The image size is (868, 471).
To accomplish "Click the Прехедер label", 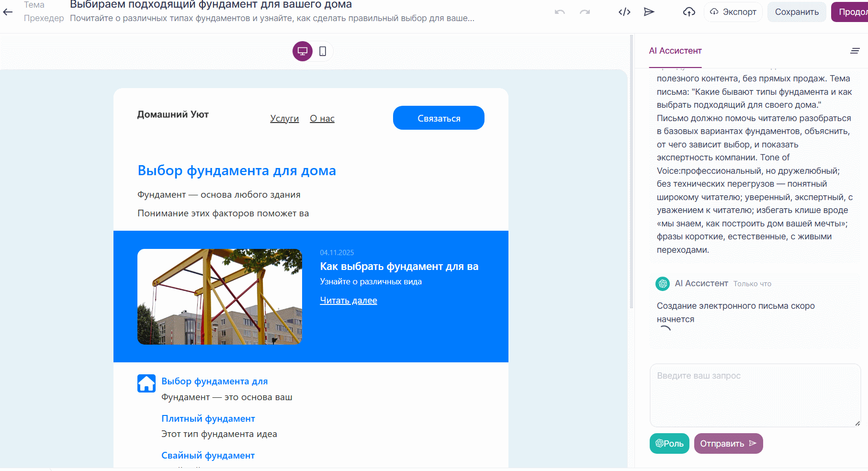I will (x=44, y=18).
